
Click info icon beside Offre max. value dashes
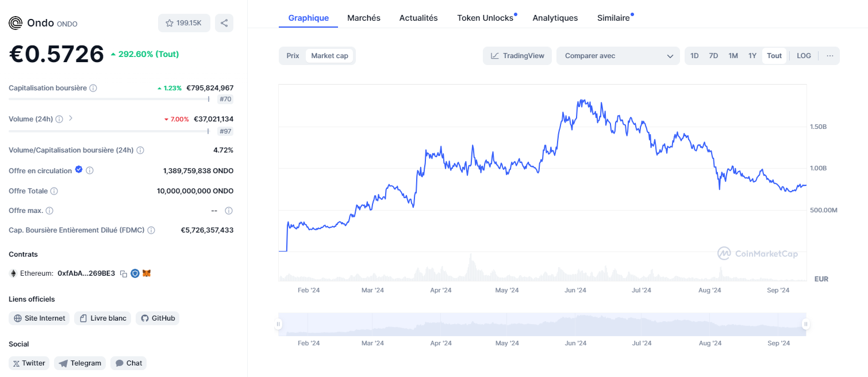pos(229,211)
